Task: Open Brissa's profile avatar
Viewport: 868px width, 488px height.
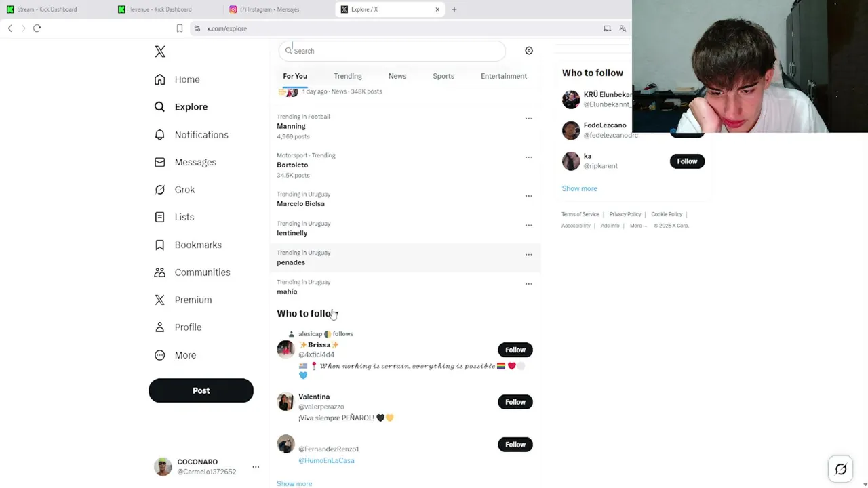Action: pyautogui.click(x=286, y=349)
